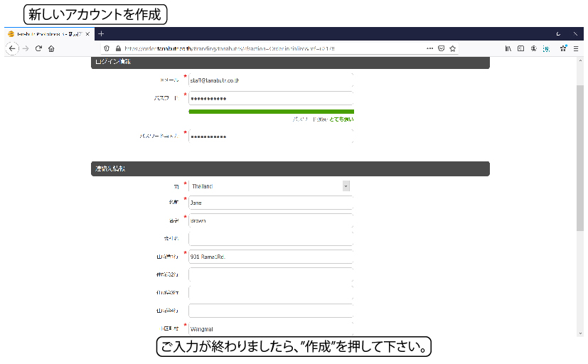This screenshot has width=588, height=364.
Task: Save page to Pocket
Action: (x=441, y=48)
